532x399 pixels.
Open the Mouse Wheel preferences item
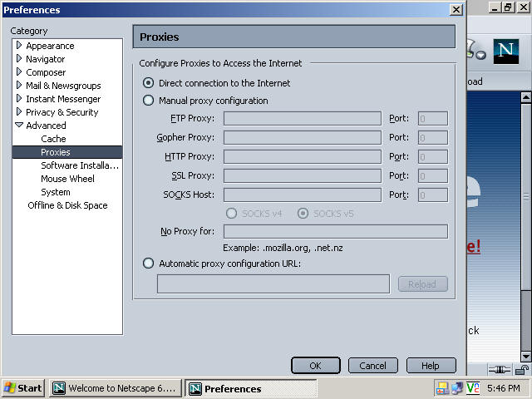(x=67, y=179)
